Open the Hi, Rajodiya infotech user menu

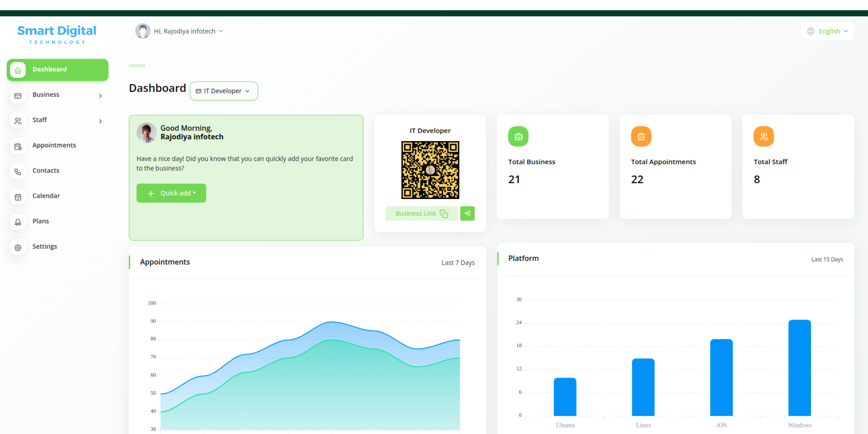[180, 31]
